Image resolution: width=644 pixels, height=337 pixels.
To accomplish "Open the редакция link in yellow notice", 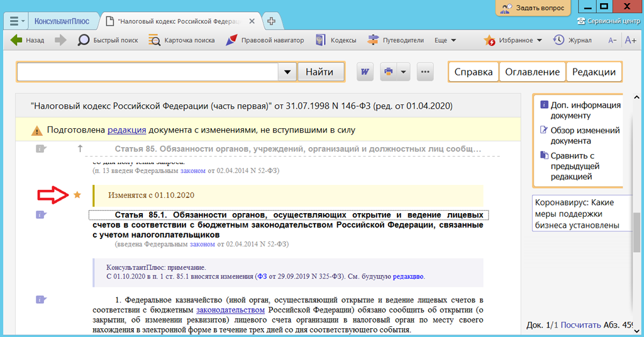I will click(x=126, y=130).
